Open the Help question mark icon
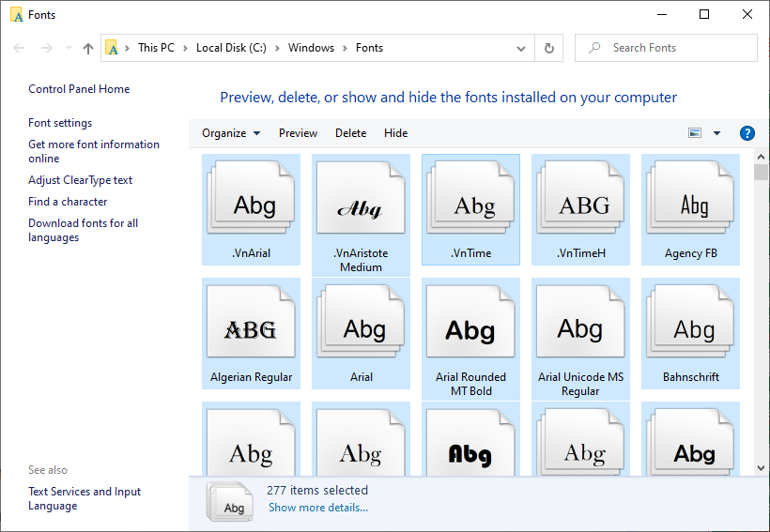 tap(747, 133)
